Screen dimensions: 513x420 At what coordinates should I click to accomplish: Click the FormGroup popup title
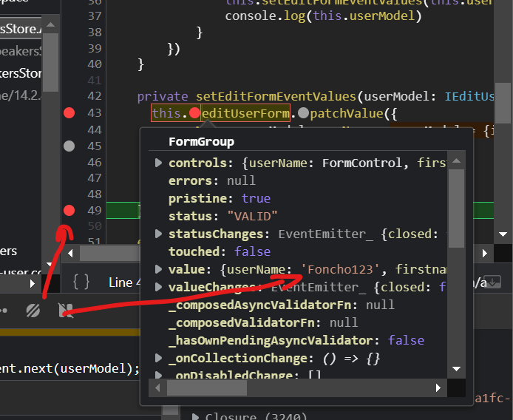pyautogui.click(x=201, y=141)
